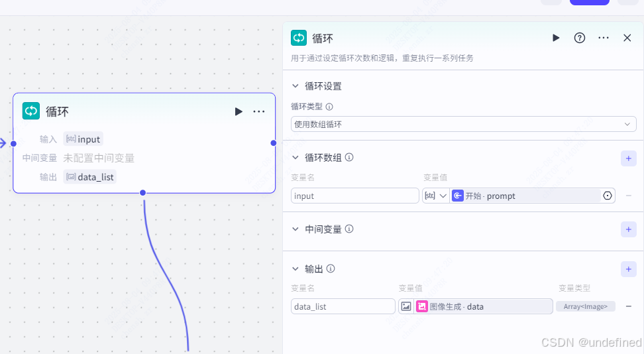Open help in the loop panel header
This screenshot has width=644, height=354.
click(x=580, y=38)
